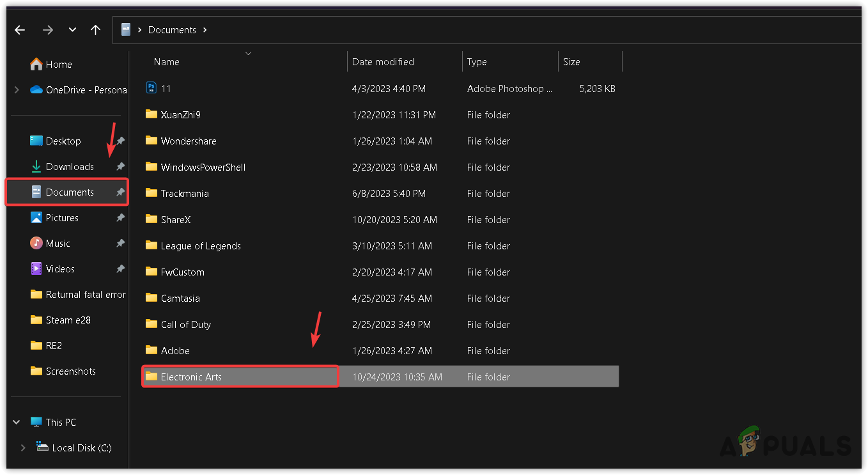Screen dimensions: 868x475
Task: Click the pin icon beside Music
Action: 120,244
